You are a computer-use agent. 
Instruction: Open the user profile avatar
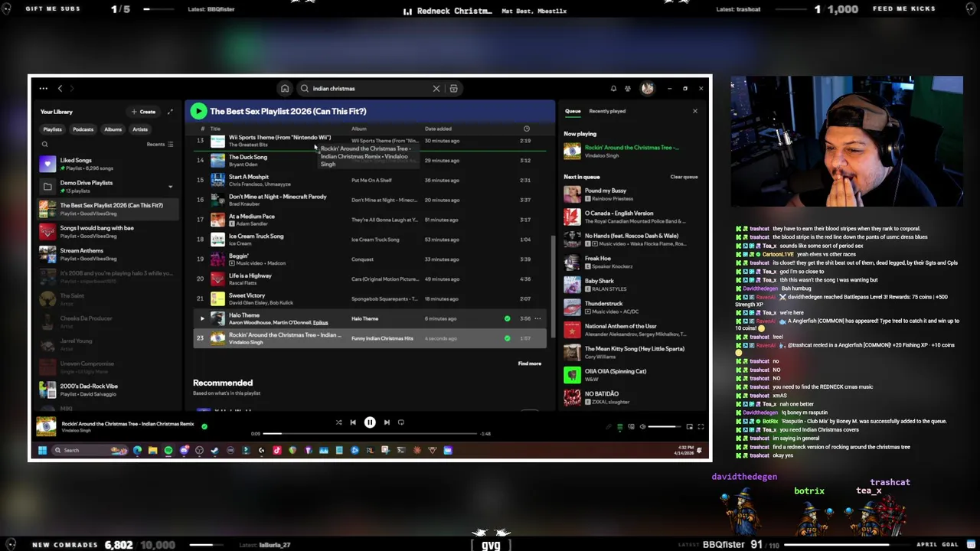[x=647, y=89]
